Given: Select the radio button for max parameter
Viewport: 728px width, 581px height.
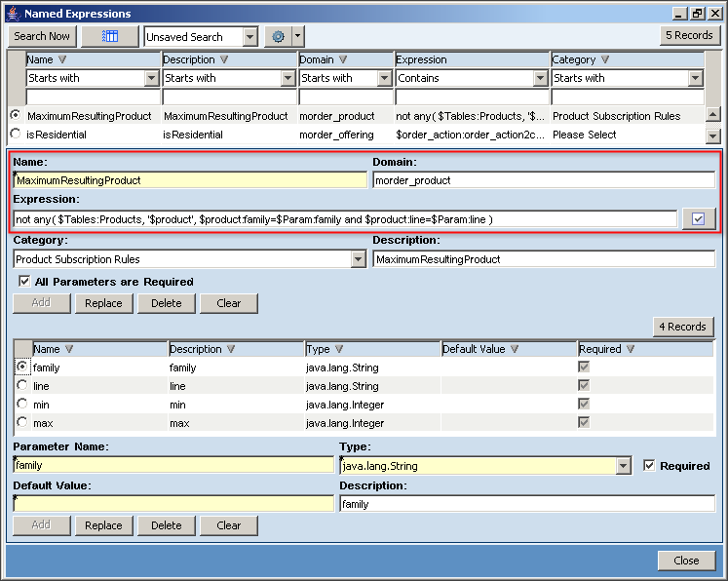Looking at the screenshot, I should pyautogui.click(x=22, y=422).
